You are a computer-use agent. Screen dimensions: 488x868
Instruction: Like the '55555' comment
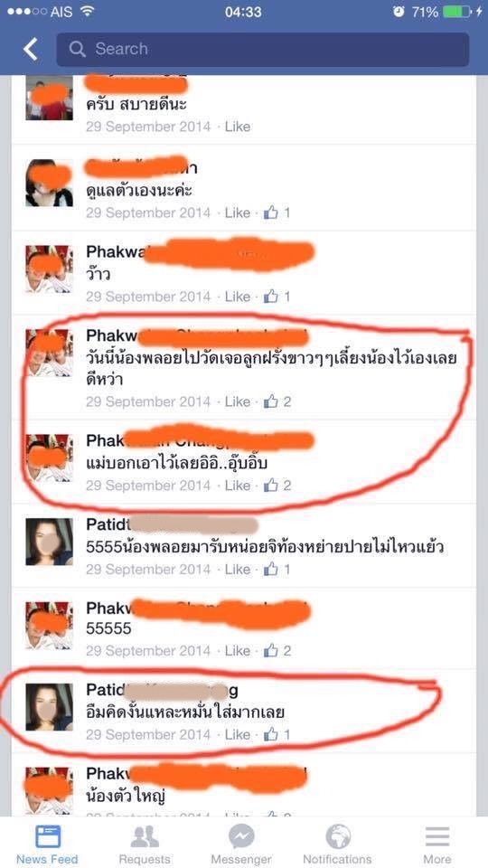238,651
